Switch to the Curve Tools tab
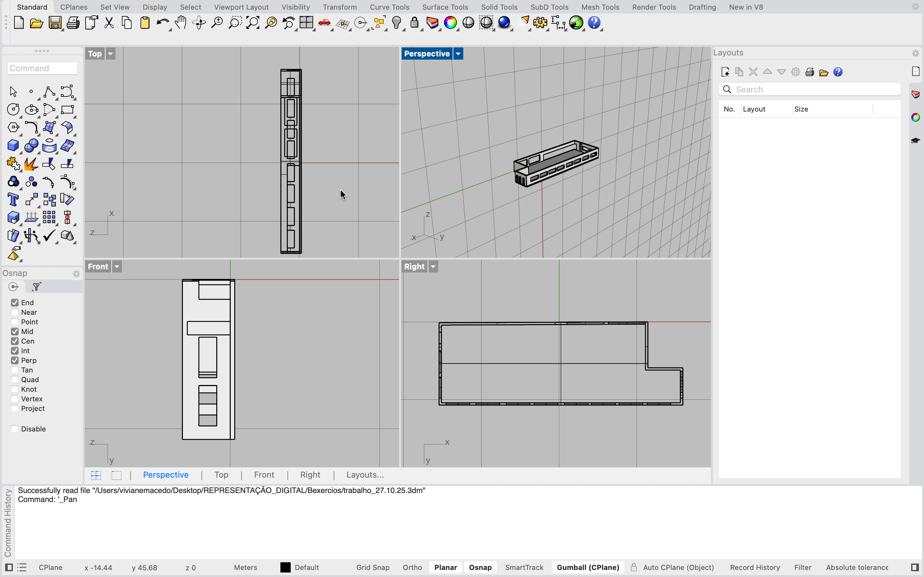The image size is (924, 577). coord(389,7)
